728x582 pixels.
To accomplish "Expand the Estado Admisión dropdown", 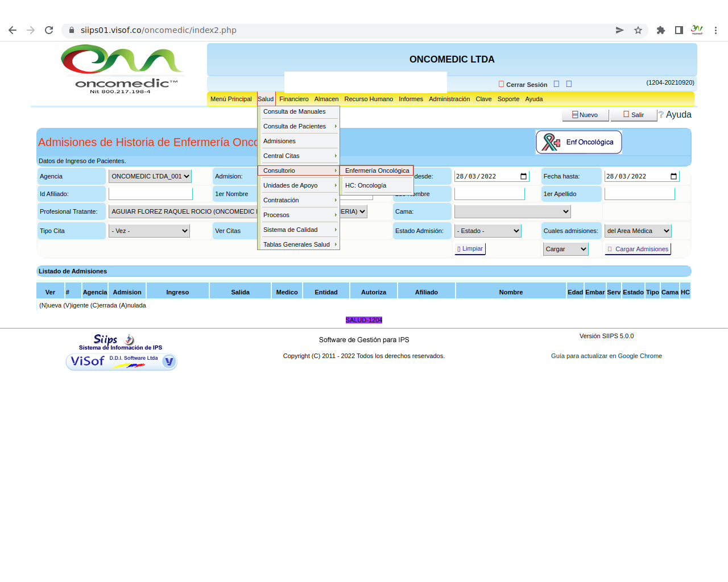I will pyautogui.click(x=488, y=231).
